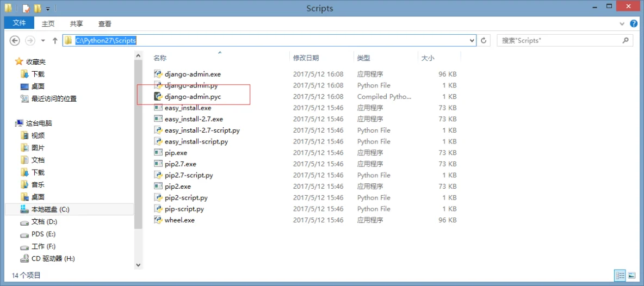Click the pip2-script.py file icon

[158, 197]
